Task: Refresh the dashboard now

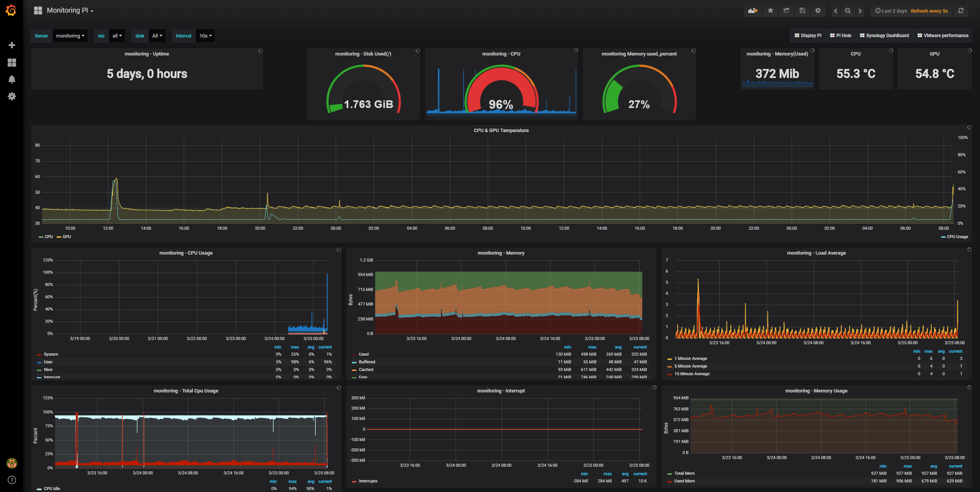Action: point(961,11)
